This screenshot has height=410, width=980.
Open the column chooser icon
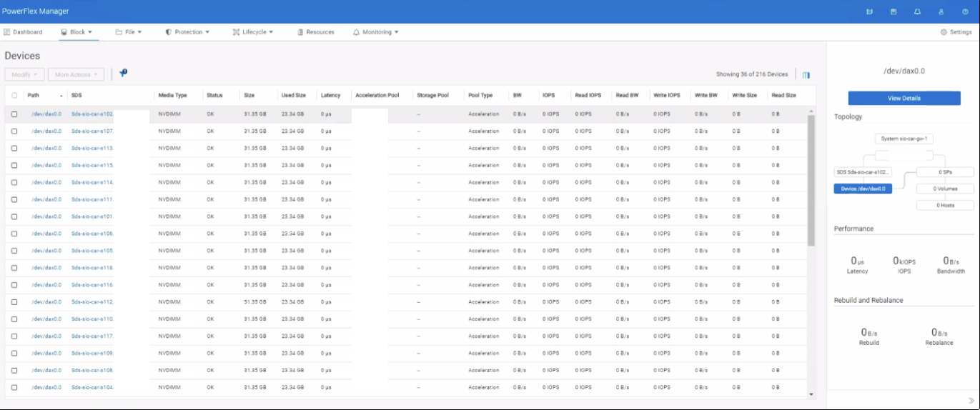point(806,74)
